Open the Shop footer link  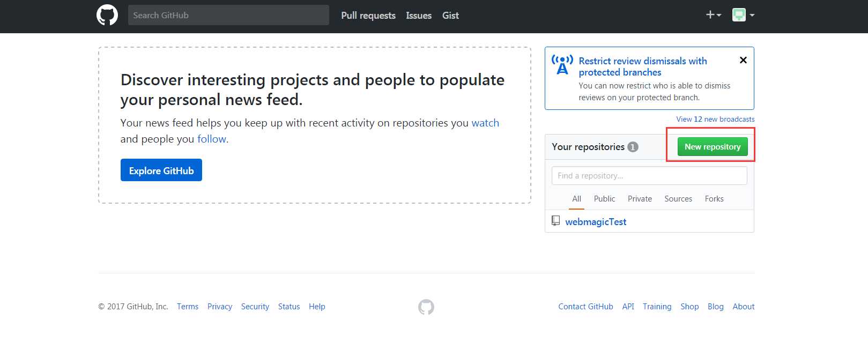pos(689,307)
